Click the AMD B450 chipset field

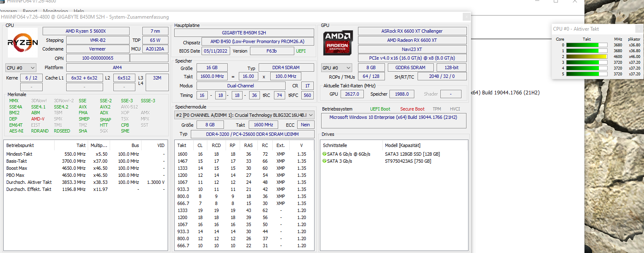click(257, 42)
